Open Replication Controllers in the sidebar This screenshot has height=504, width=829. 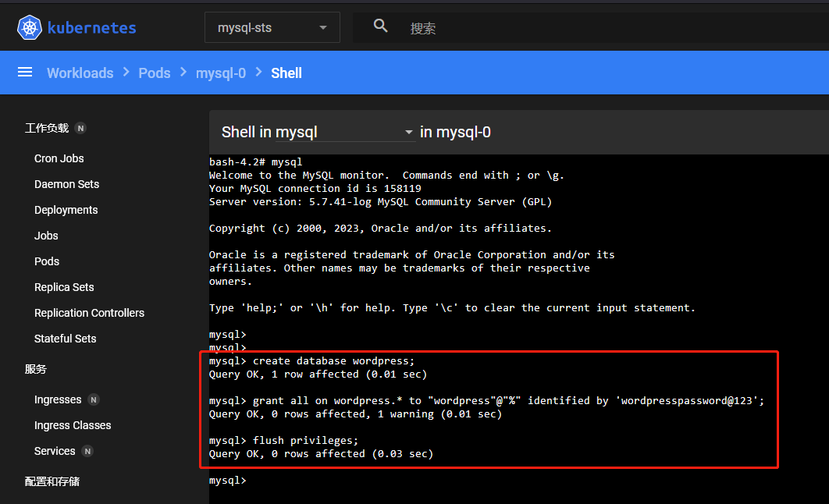click(89, 314)
